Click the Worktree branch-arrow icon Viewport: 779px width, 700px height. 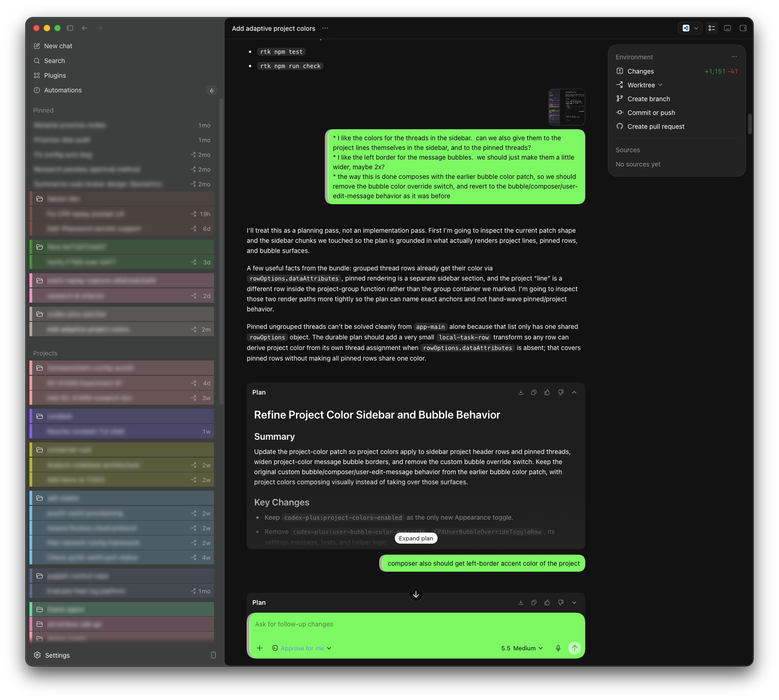pos(620,85)
